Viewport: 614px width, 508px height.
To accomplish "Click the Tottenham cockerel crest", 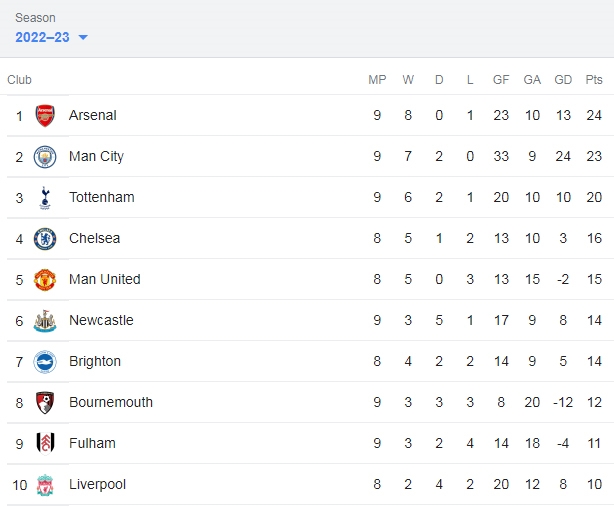I will (x=45, y=198).
